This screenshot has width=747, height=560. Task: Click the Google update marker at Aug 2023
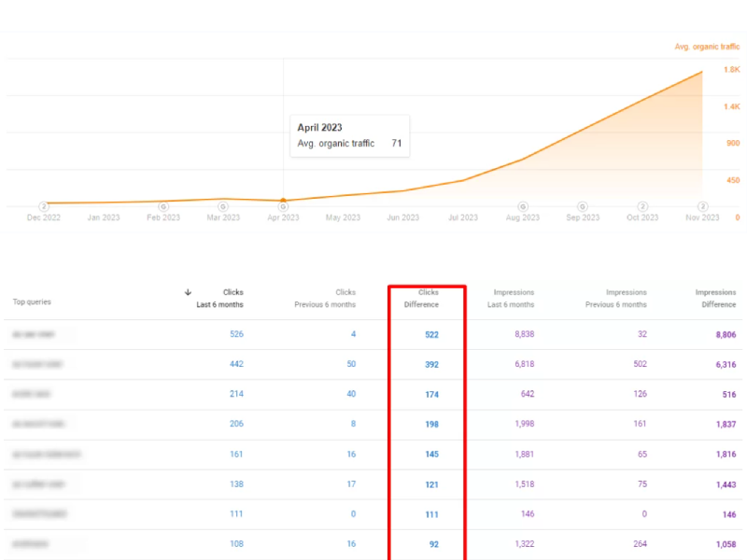tap(523, 206)
